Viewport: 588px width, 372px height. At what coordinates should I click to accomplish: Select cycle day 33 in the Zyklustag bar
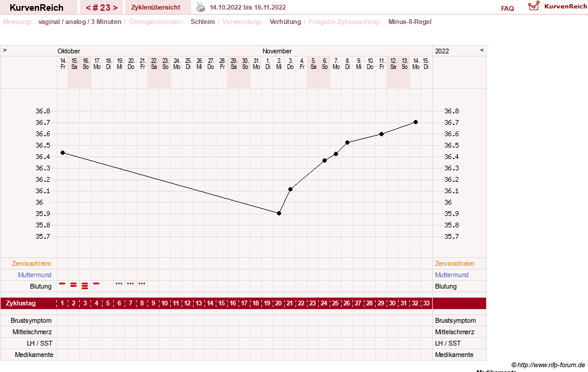click(426, 304)
